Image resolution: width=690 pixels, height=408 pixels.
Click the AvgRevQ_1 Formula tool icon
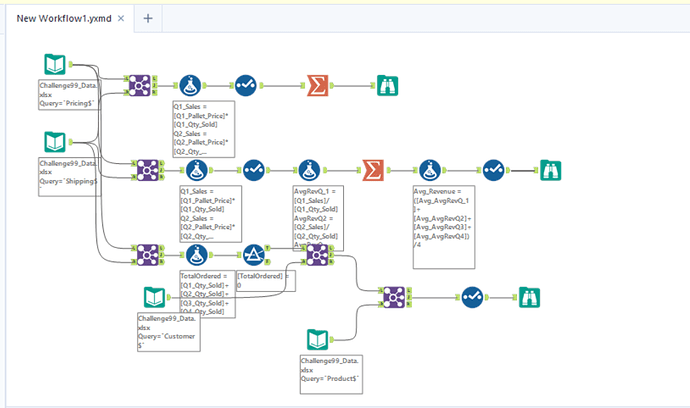311,168
